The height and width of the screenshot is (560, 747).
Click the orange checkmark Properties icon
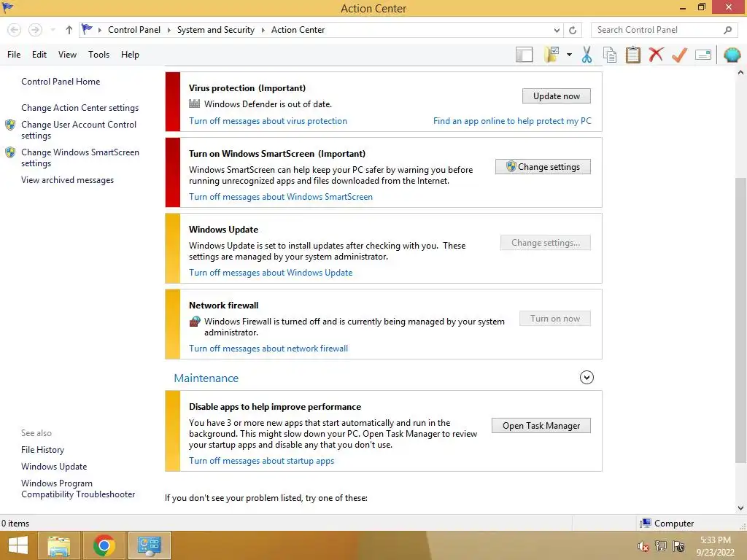679,55
